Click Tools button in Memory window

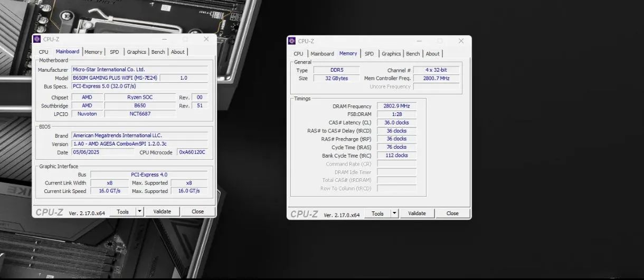(377, 213)
